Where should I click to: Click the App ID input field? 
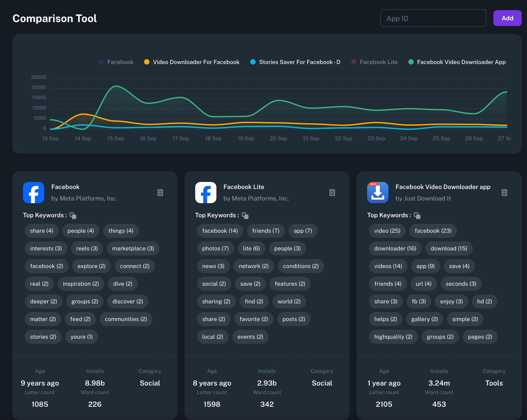coord(433,18)
